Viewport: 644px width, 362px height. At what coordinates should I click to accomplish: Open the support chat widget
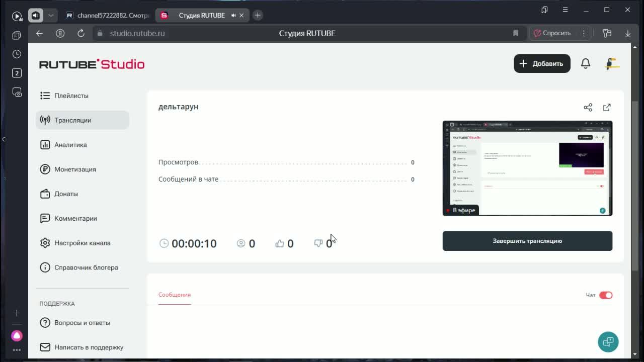point(608,342)
